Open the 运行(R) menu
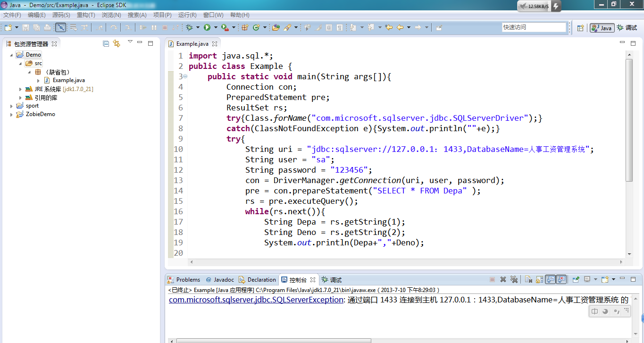Viewport: 644px width, 343px height. pos(187,15)
